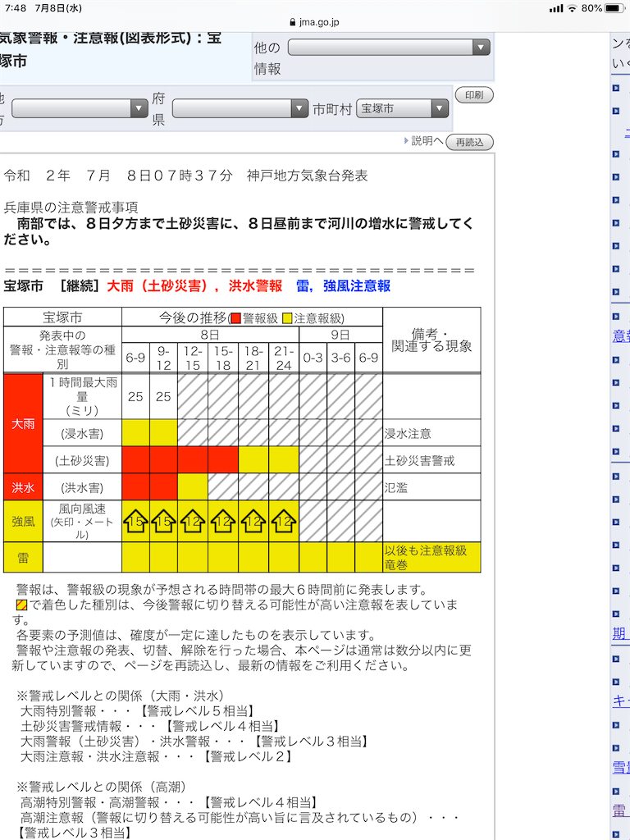Image resolution: width=630 pixels, height=840 pixels.
Task: Click the 9日 date header
Action: [x=340, y=335]
